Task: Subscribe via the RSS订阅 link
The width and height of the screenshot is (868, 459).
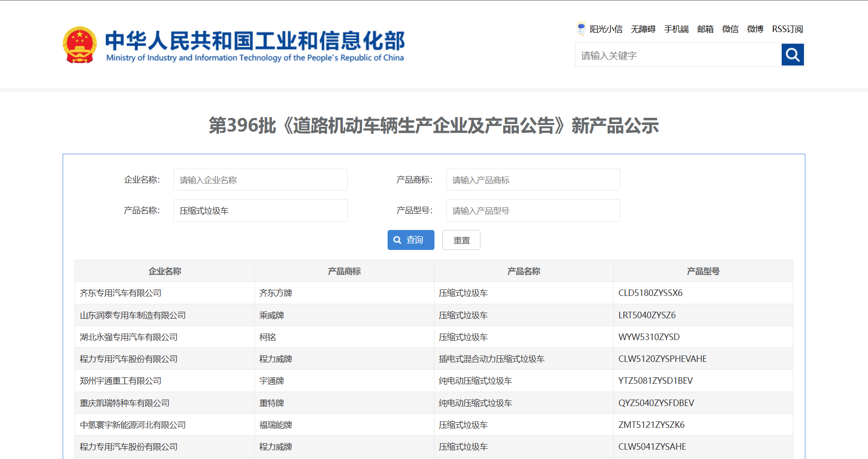Action: click(787, 29)
